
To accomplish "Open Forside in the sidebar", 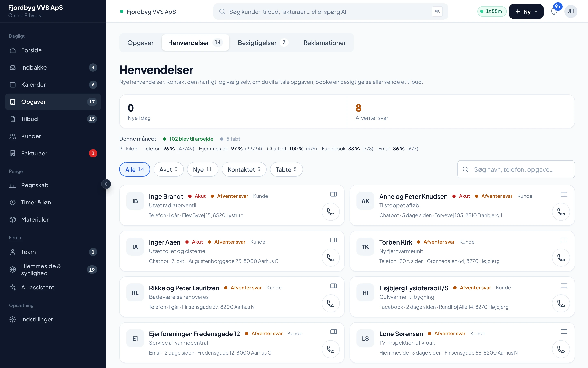I will 53,50.
